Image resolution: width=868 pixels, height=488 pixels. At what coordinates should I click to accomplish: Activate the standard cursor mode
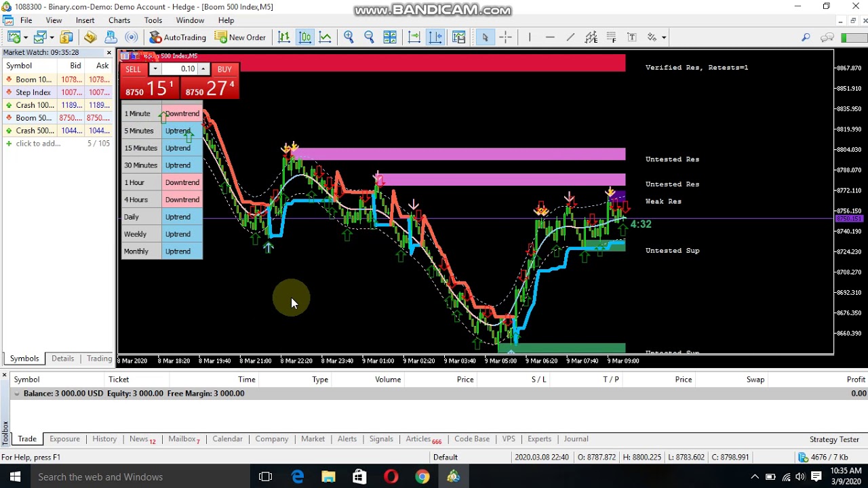pos(484,37)
